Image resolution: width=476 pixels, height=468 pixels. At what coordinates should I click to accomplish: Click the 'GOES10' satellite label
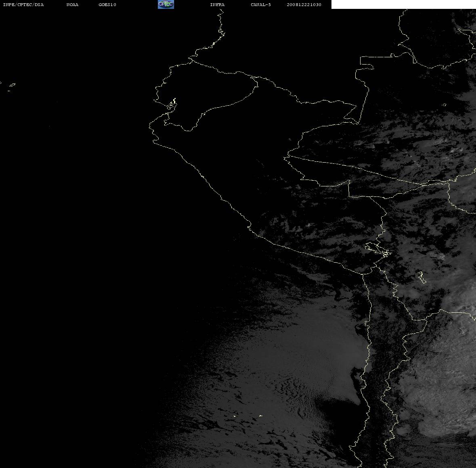point(107,4)
